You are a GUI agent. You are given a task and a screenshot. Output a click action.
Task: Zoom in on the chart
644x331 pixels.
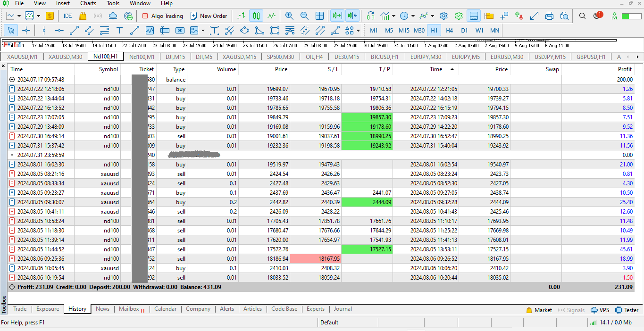click(x=289, y=16)
